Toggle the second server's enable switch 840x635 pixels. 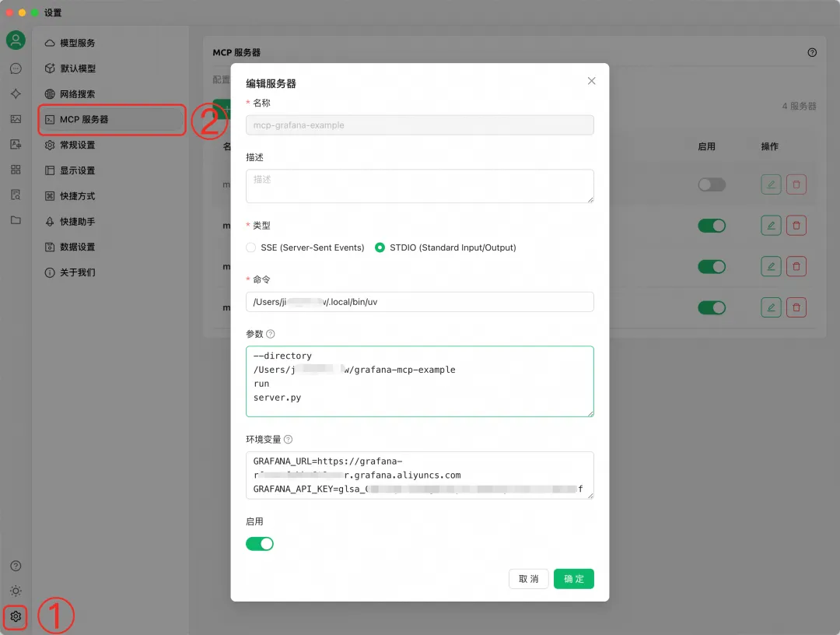(712, 226)
